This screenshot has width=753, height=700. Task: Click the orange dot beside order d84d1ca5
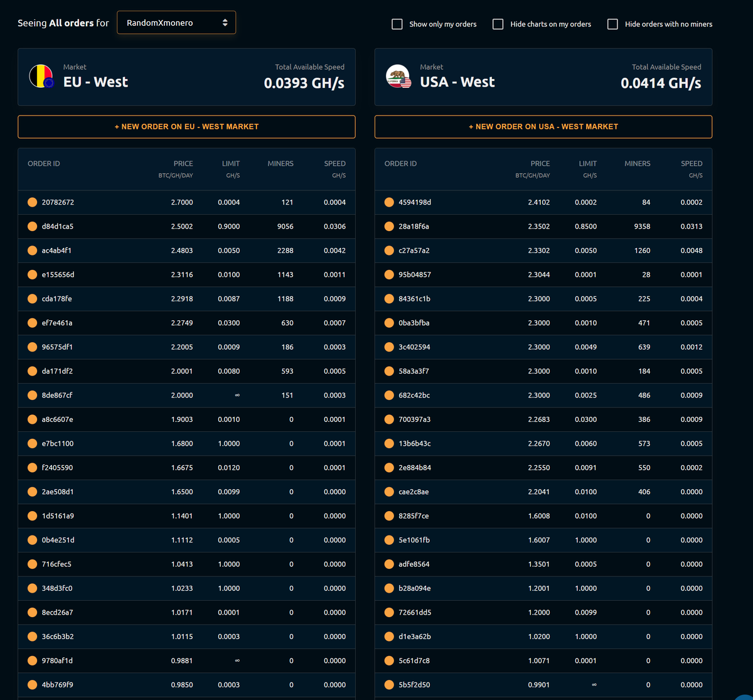click(32, 226)
